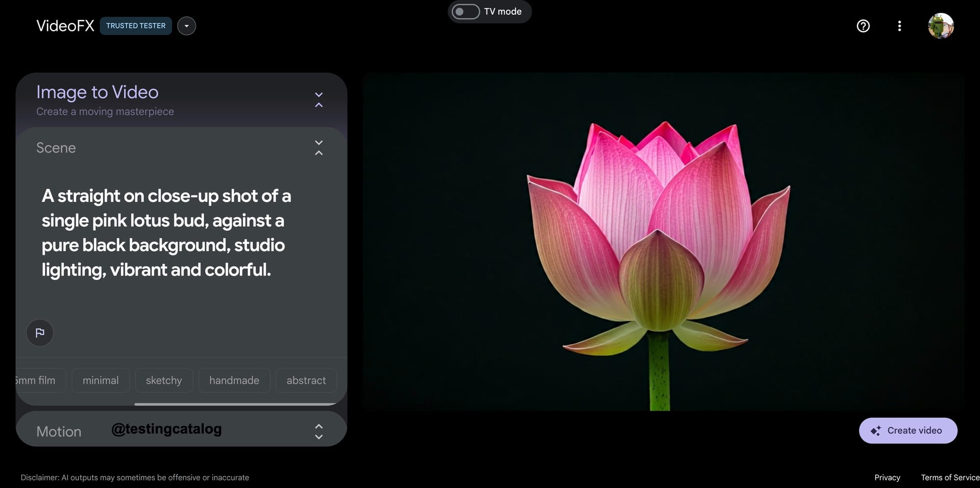980x488 pixels.
Task: Open the three-dot more options menu
Action: (899, 26)
